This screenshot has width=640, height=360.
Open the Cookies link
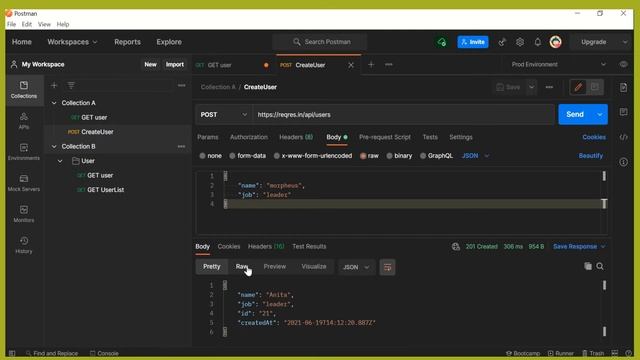click(594, 137)
